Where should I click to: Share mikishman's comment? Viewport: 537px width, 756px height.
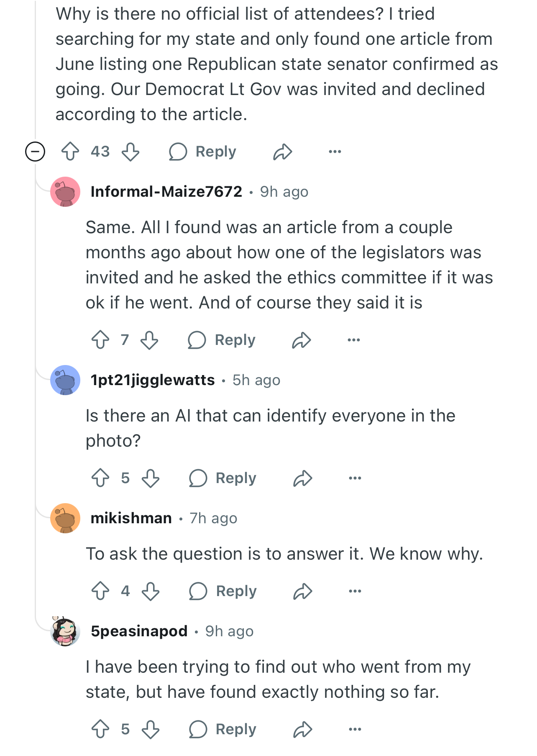click(x=303, y=591)
